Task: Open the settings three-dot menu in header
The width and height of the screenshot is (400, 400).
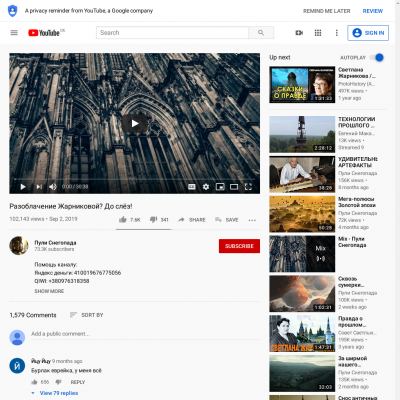Action: [336, 33]
